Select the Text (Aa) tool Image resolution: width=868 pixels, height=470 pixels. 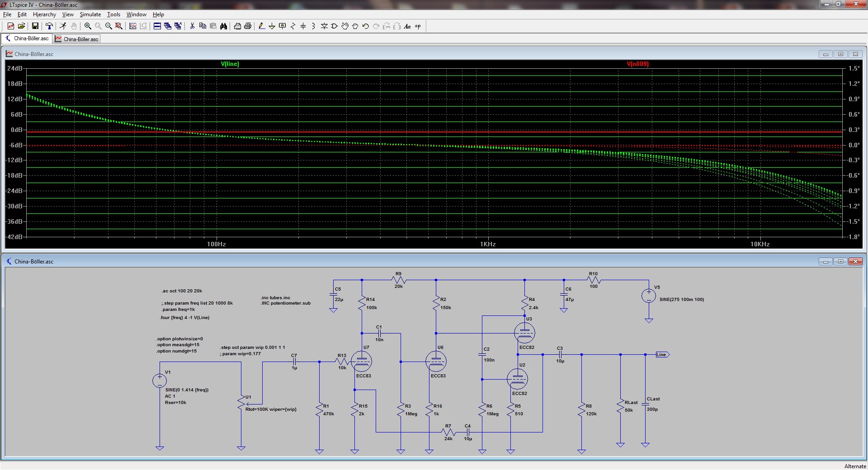pos(407,26)
